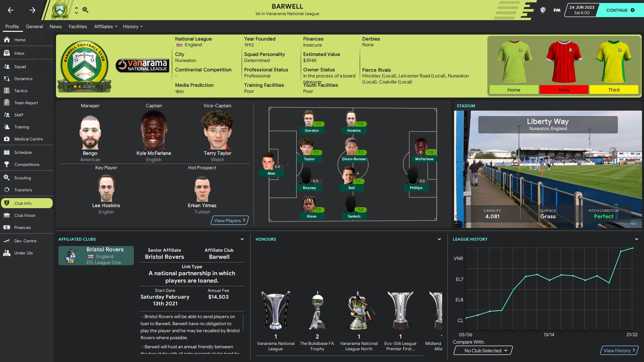Open Club Vision from the sidebar
Image resolution: width=644 pixels, height=362 pixels.
pyautogui.click(x=27, y=215)
